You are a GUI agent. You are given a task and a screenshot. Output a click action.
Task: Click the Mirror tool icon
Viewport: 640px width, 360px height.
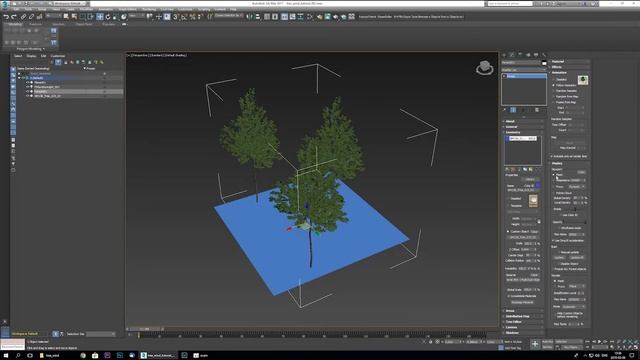(x=249, y=17)
